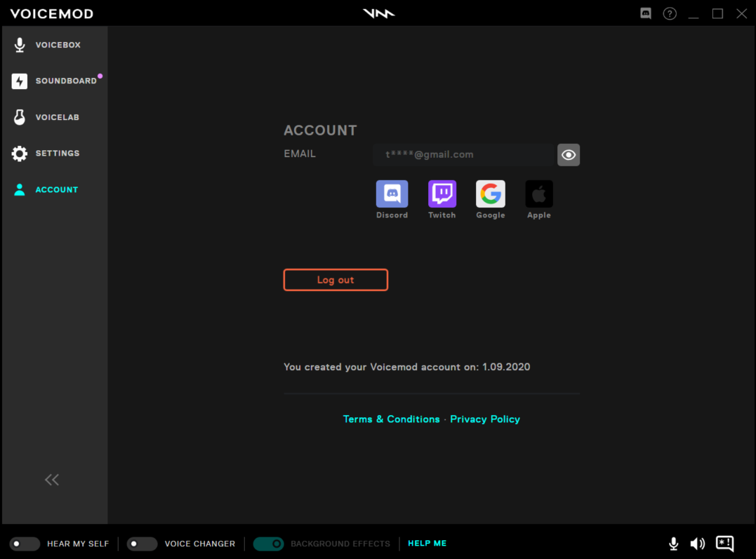Reveal the hidden email with eye icon

pyautogui.click(x=569, y=155)
